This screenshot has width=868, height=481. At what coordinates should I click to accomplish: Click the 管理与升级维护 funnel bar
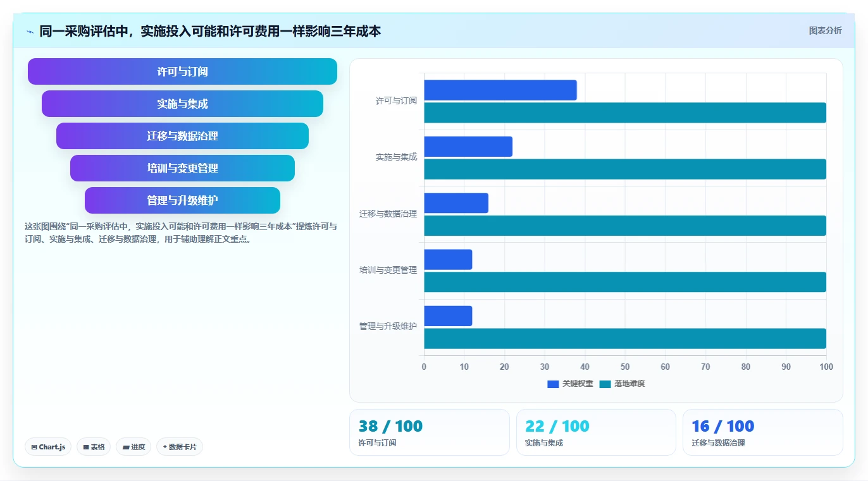(182, 200)
